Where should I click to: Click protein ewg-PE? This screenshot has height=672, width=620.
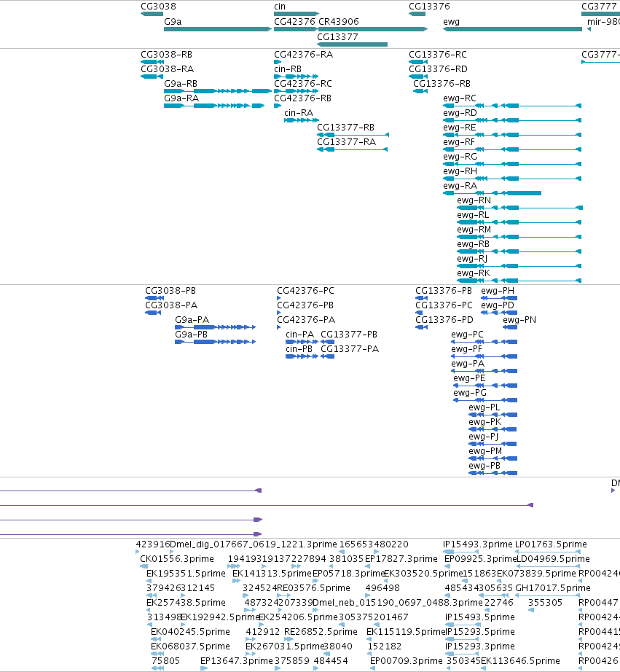pyautogui.click(x=485, y=386)
